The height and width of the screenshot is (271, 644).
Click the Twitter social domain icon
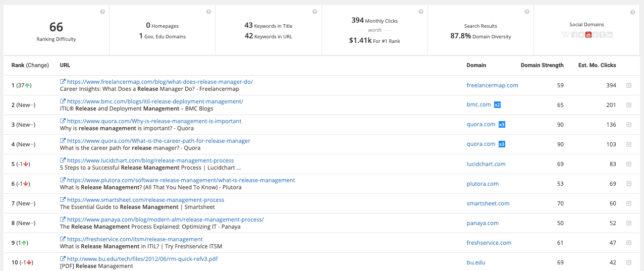click(581, 35)
